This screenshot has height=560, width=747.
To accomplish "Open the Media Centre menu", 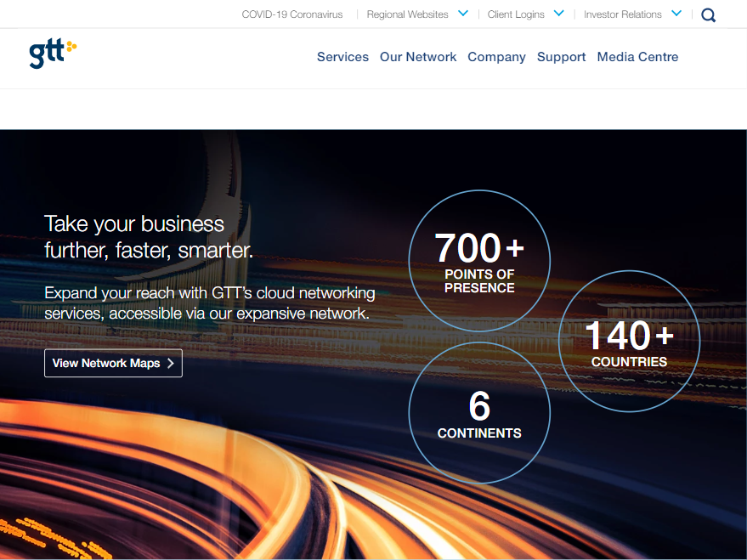I will point(637,57).
